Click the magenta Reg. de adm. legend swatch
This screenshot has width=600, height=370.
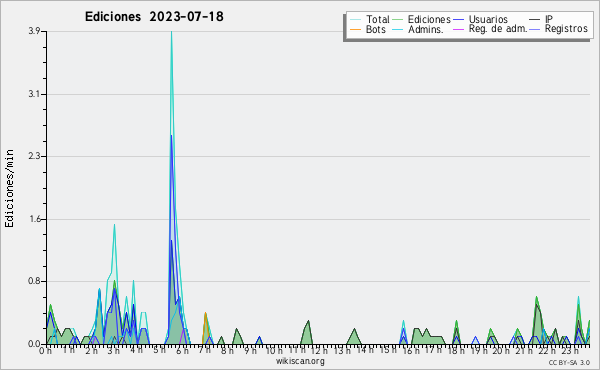tap(458, 29)
